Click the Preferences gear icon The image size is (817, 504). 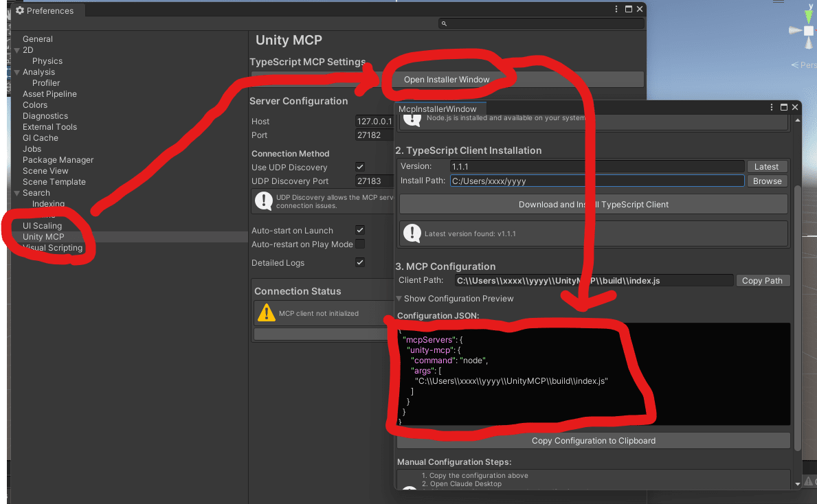[20, 10]
